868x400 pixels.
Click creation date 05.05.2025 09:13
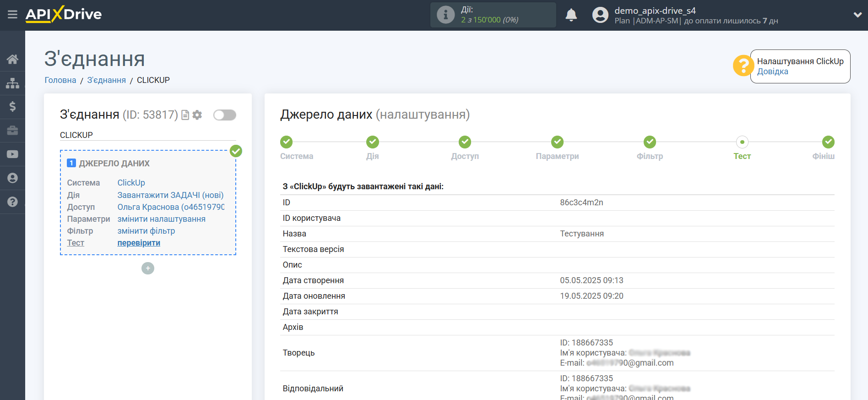(591, 280)
